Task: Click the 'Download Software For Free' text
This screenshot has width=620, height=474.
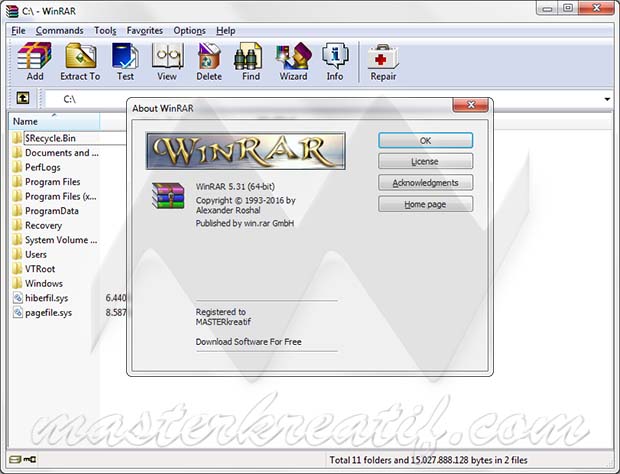Action: (249, 342)
